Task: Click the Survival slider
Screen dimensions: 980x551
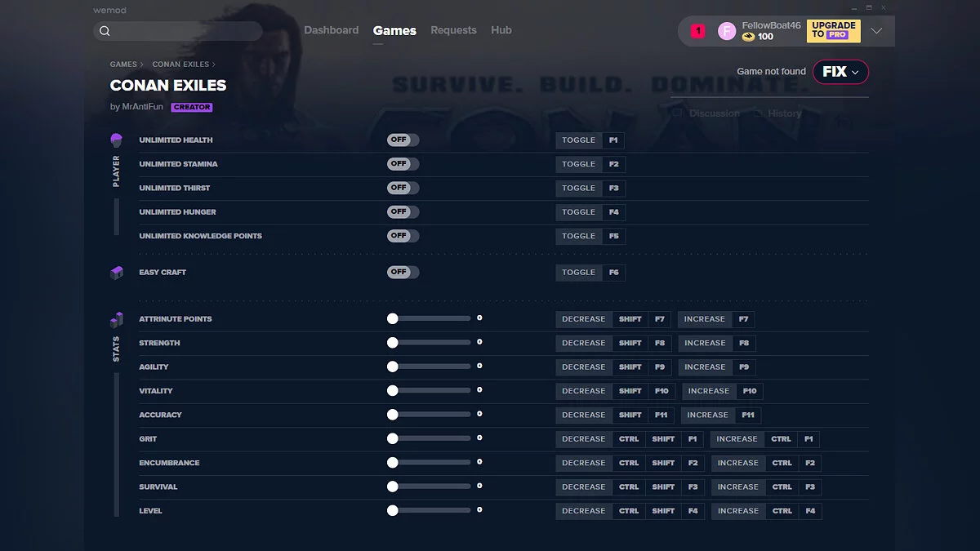Action: [x=430, y=487]
